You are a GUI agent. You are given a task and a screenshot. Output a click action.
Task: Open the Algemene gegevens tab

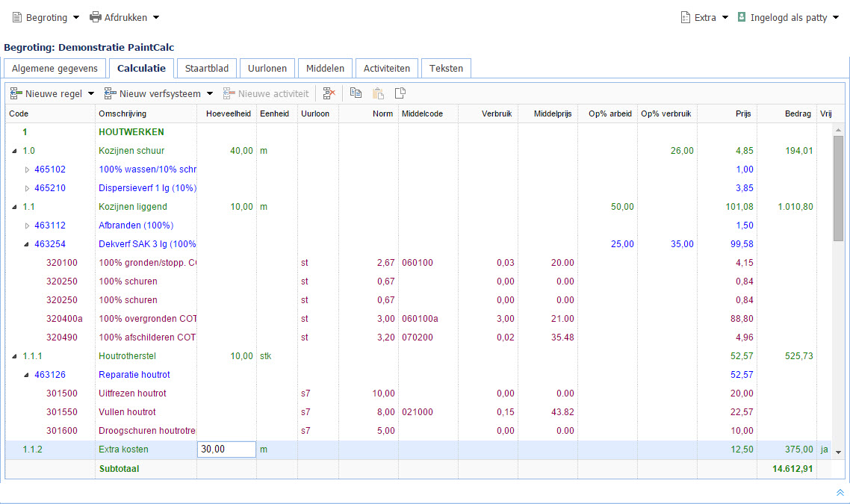pos(55,68)
